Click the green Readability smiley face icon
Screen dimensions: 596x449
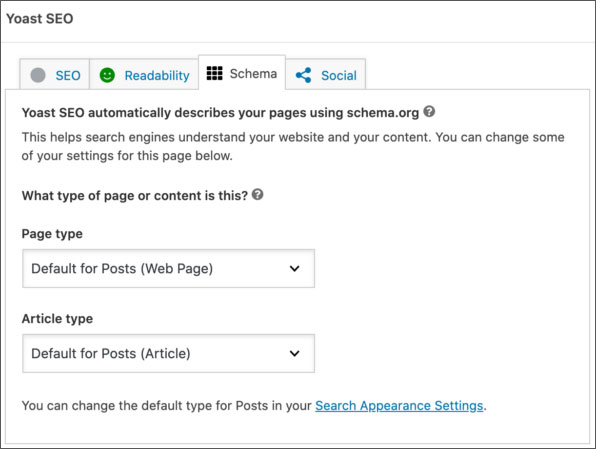pos(107,75)
